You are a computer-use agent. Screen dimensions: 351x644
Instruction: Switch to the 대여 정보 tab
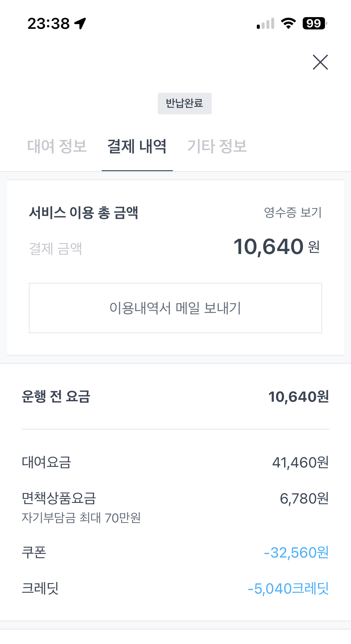point(57,146)
